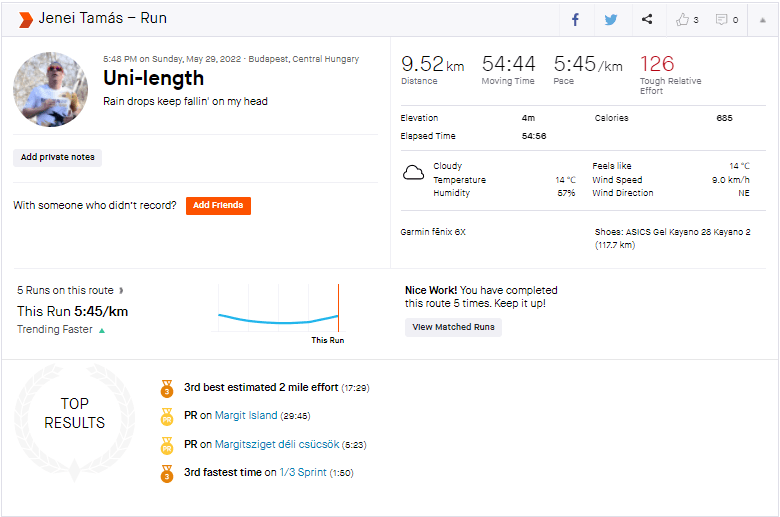780x517 pixels.
Task: Click bronze medal beside 1/3 Sprint
Action: pos(167,473)
